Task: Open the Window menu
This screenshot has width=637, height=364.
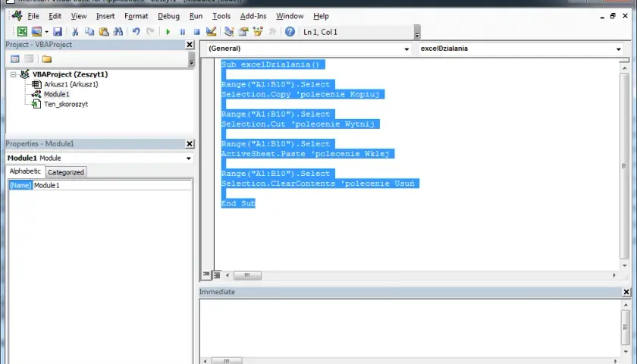Action: click(290, 16)
